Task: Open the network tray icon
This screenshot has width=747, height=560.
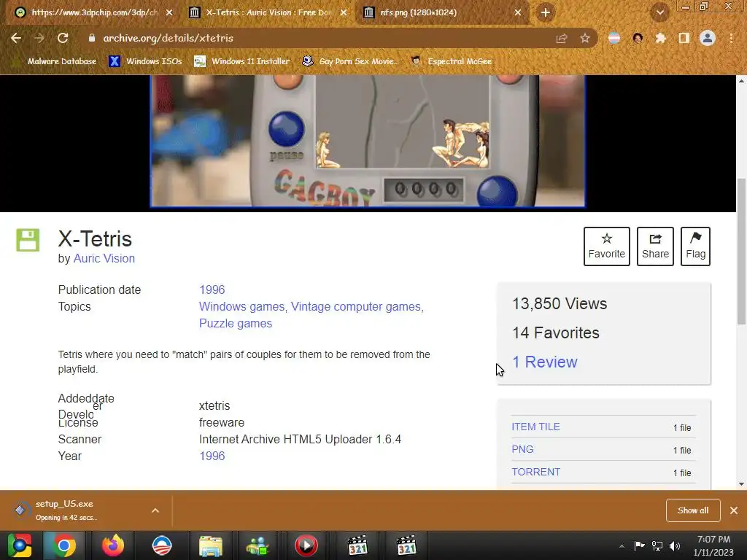Action: click(657, 545)
